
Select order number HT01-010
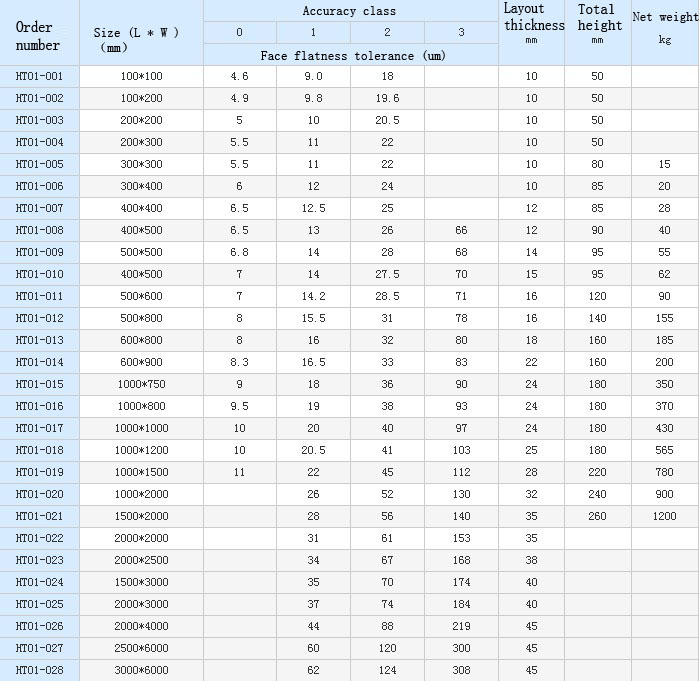point(39,274)
